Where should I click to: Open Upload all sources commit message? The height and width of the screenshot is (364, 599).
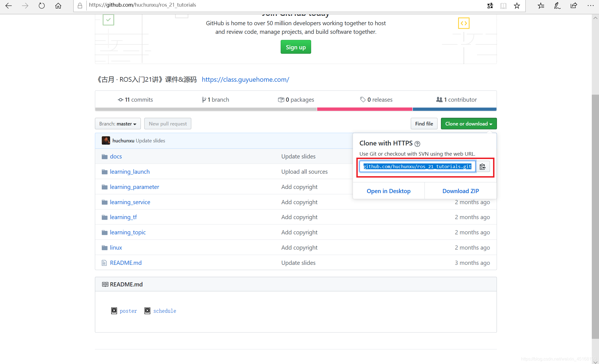[x=304, y=171]
